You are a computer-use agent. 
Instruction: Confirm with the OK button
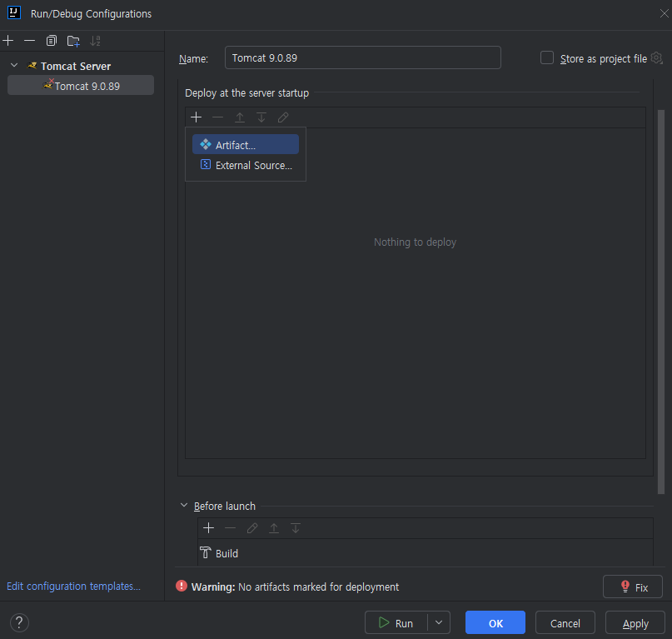coord(495,622)
